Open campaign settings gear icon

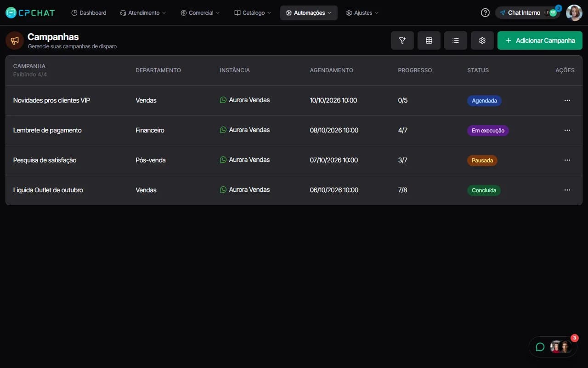pyautogui.click(x=482, y=40)
